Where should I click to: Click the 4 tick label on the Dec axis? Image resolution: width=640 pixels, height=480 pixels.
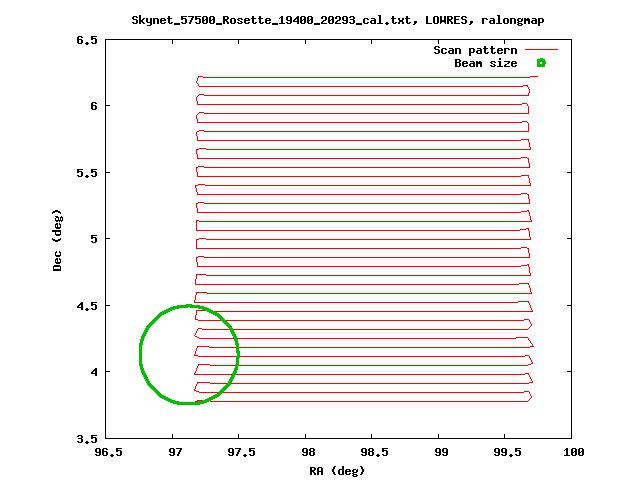click(x=94, y=372)
